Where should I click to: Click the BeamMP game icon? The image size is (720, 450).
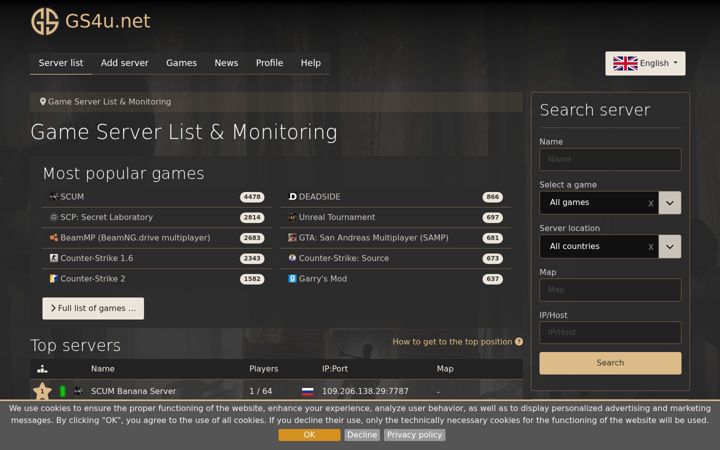[x=54, y=238]
